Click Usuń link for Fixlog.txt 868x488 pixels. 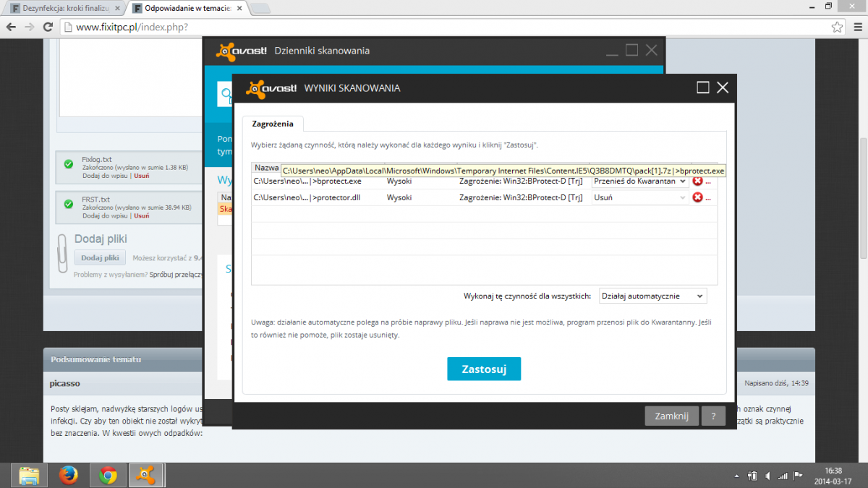[142, 175]
